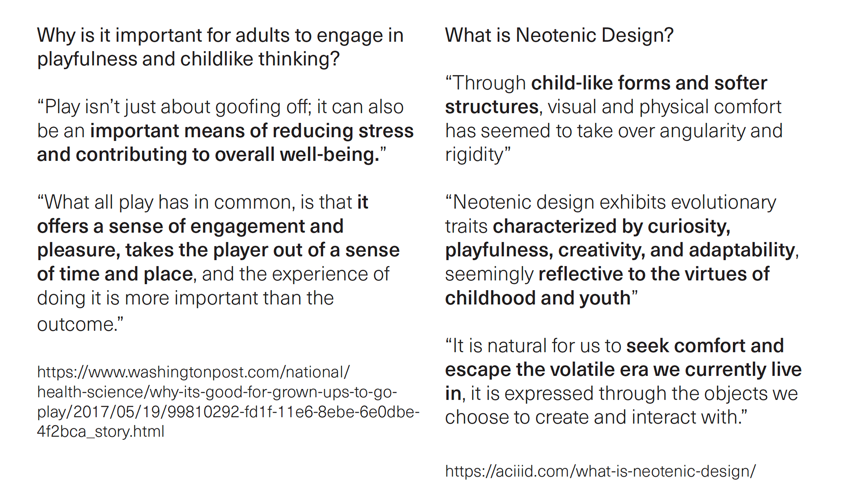
Task: Click the bold text 'offers a sense of engagement and'
Action: click(x=190, y=226)
